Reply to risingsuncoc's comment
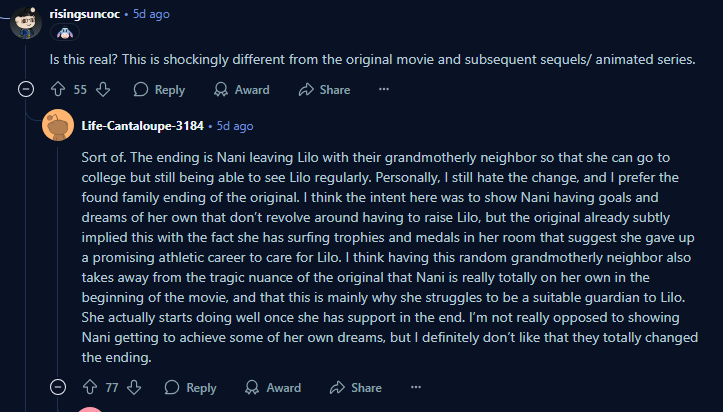 pyautogui.click(x=158, y=90)
